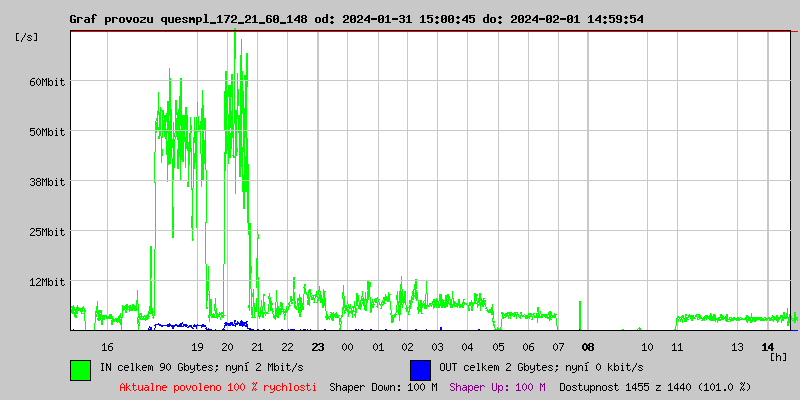The image size is (800, 400).
Task: Select the 'IN celkem 90 Gbytes' legend text
Action: (x=215, y=368)
